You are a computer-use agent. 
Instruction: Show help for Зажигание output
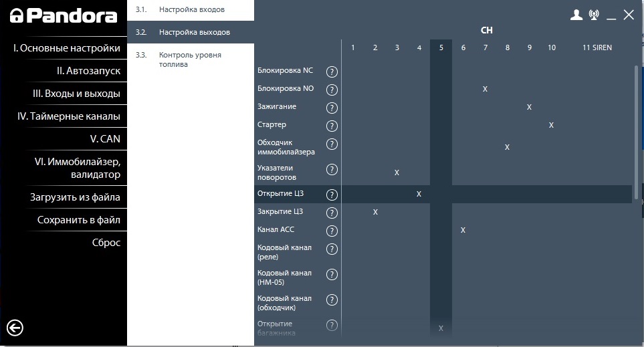(x=332, y=108)
